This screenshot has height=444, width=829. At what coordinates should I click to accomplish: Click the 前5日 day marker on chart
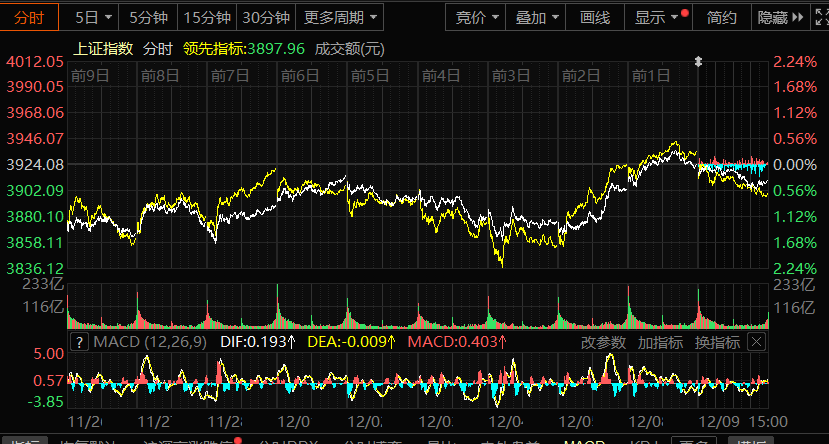pyautogui.click(x=370, y=74)
